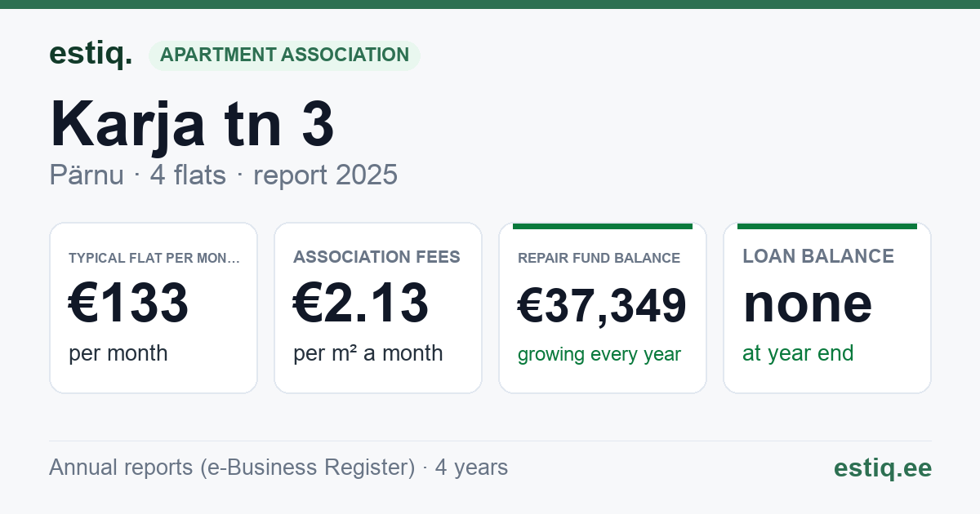Click the €2.13 value
980x514 pixels.
point(361,303)
